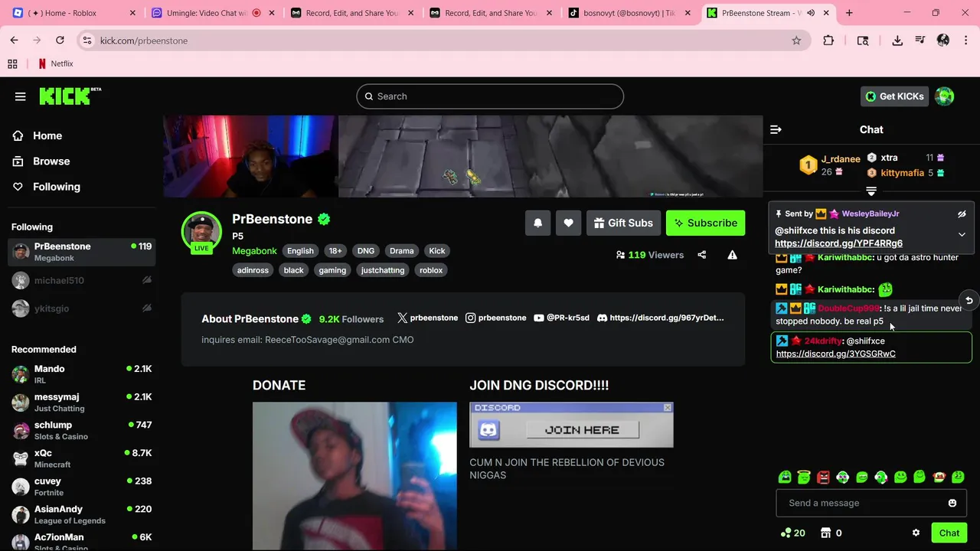Reply to DoubleCup999's message

pyautogui.click(x=969, y=301)
